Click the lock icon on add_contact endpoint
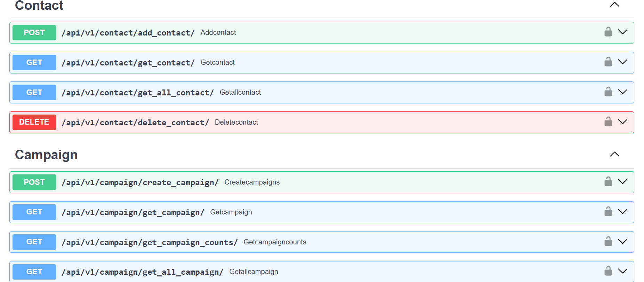 pyautogui.click(x=608, y=32)
